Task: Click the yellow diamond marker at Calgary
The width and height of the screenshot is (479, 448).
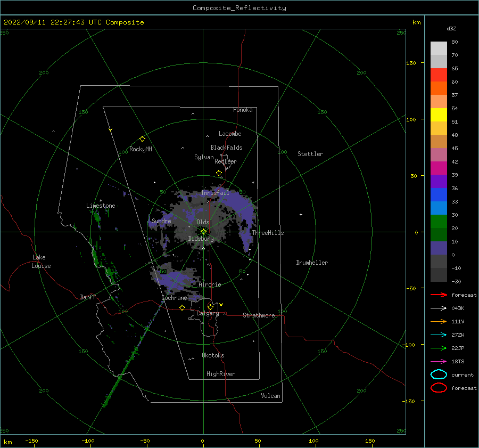Action: pyautogui.click(x=210, y=307)
